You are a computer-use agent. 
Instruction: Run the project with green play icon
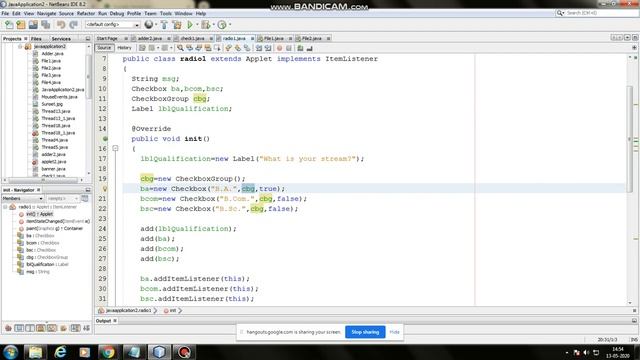[190, 25]
